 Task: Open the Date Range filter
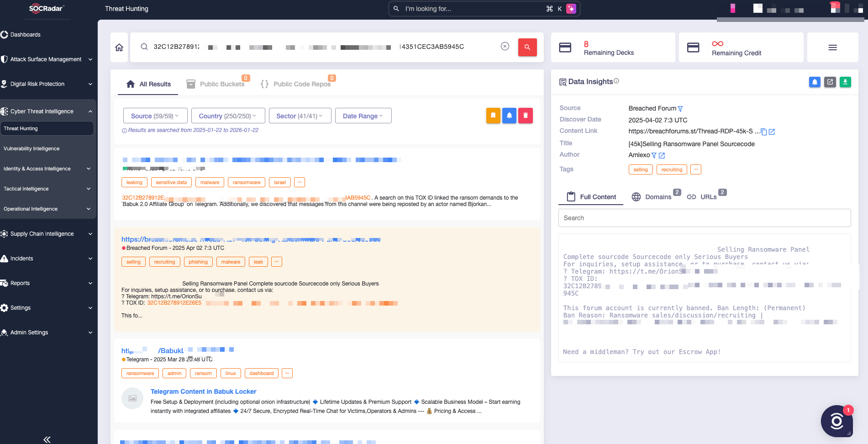click(x=363, y=116)
